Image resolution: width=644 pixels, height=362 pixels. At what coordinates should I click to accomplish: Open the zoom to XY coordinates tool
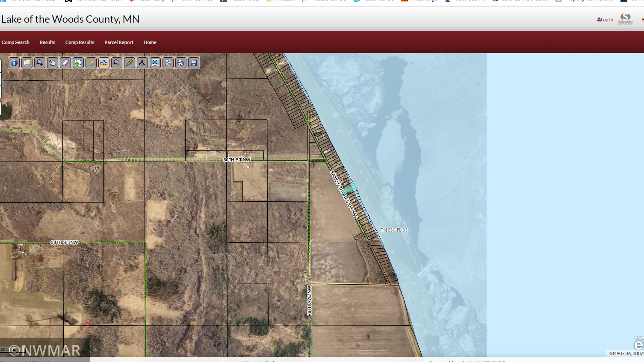coord(117,63)
